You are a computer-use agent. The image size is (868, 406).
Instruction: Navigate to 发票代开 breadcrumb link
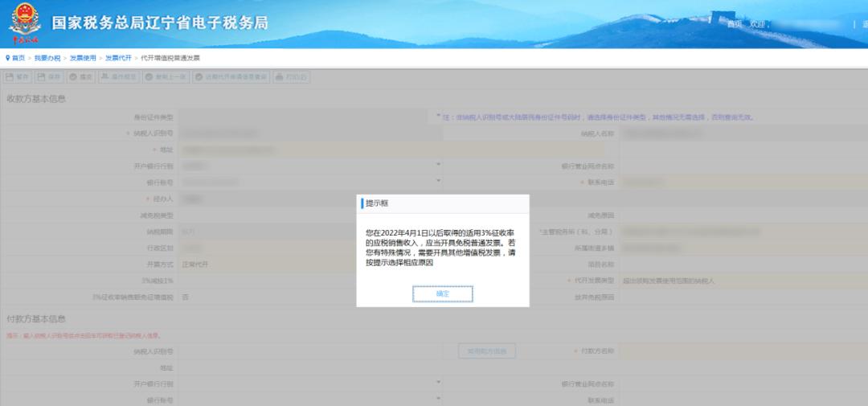pyautogui.click(x=118, y=58)
